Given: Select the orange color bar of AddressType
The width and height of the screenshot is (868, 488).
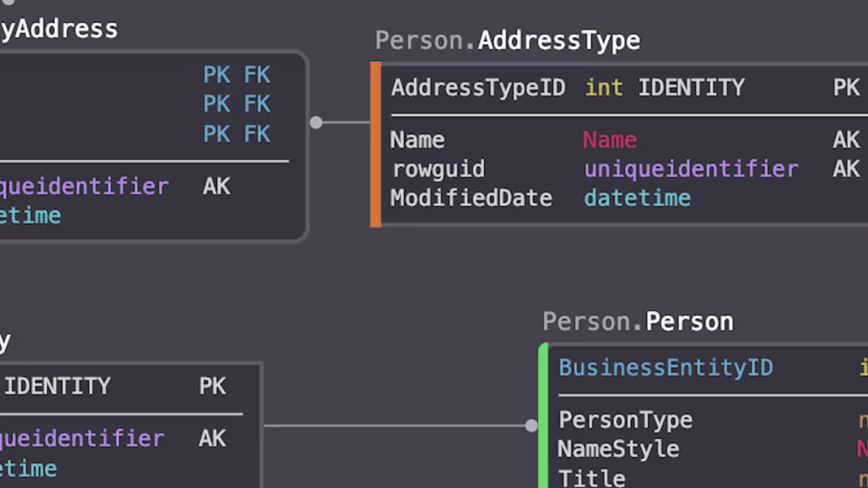Looking at the screenshot, I should pyautogui.click(x=376, y=145).
